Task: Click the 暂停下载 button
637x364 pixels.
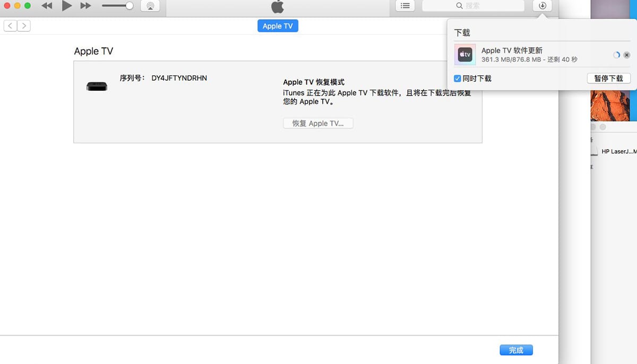Action: 608,79
